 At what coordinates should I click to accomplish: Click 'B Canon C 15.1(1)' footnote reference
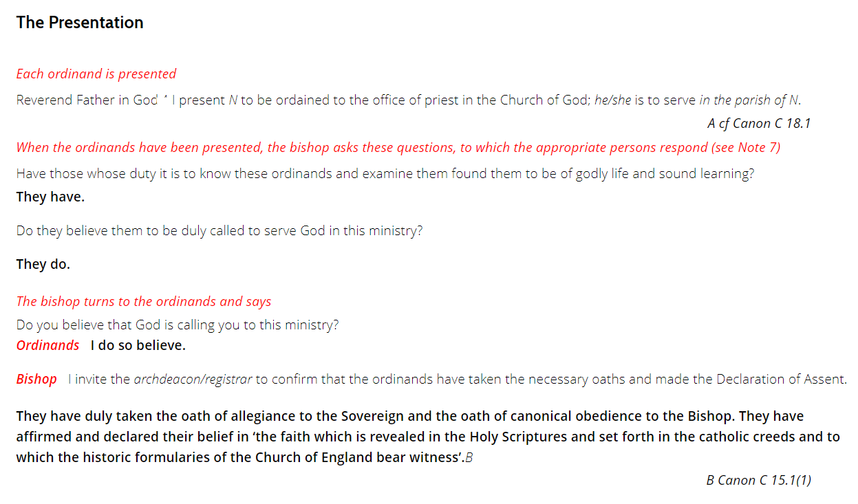click(x=759, y=480)
